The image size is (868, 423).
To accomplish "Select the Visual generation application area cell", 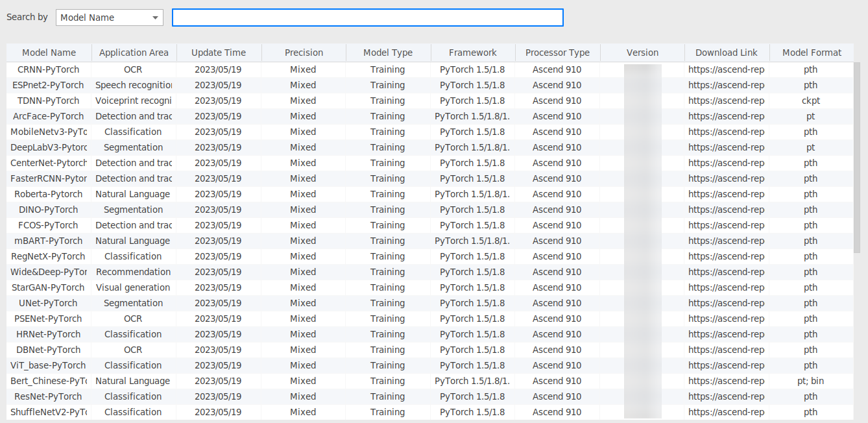I will click(x=134, y=287).
